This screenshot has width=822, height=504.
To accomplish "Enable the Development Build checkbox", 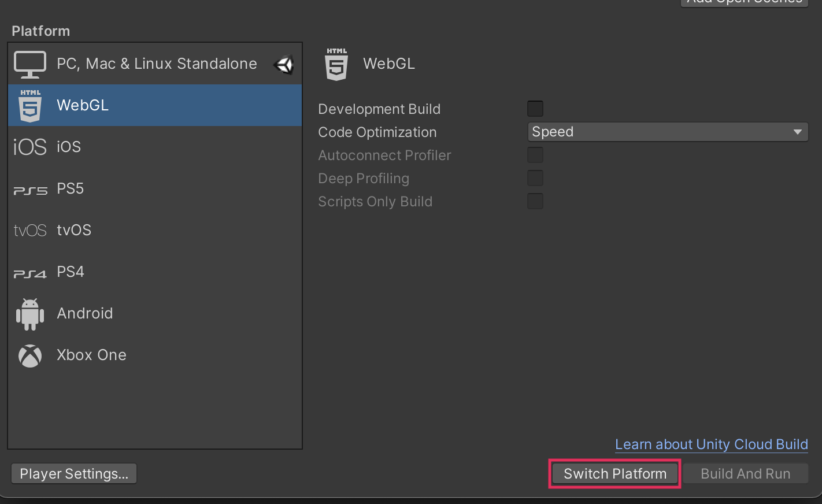I will [x=535, y=109].
